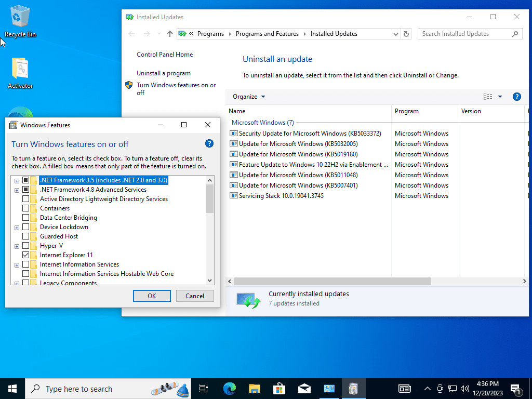Viewport: 532px width, 399px height.
Task: Open the Uninstall a program link
Action: pyautogui.click(x=164, y=73)
